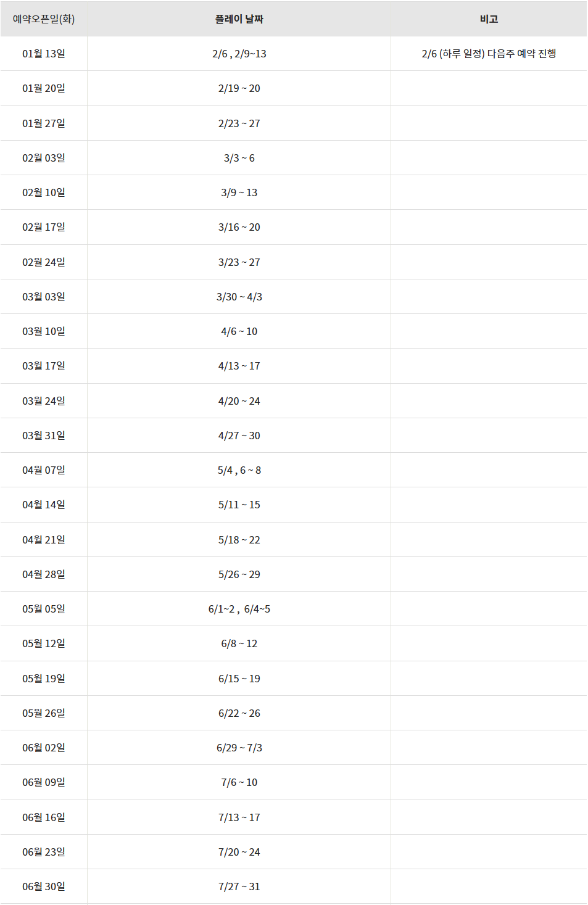Click the 비고 column header

tap(489, 19)
